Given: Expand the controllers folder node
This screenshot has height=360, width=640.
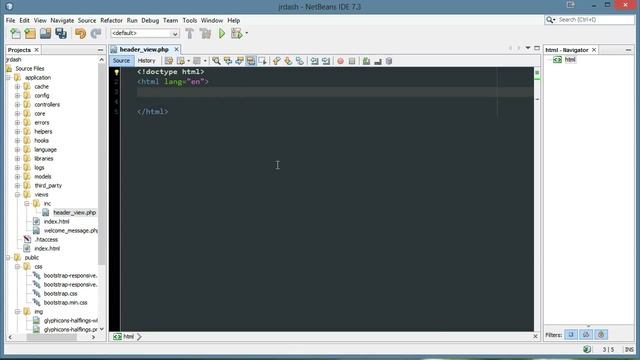Looking at the screenshot, I should click(18, 104).
